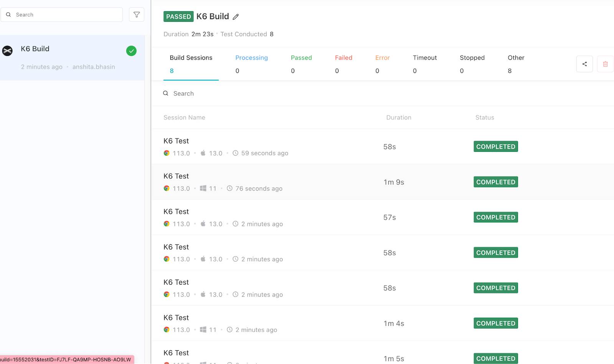614x364 pixels.
Task: Click the clock icon in the 57s session row
Action: tap(236, 224)
